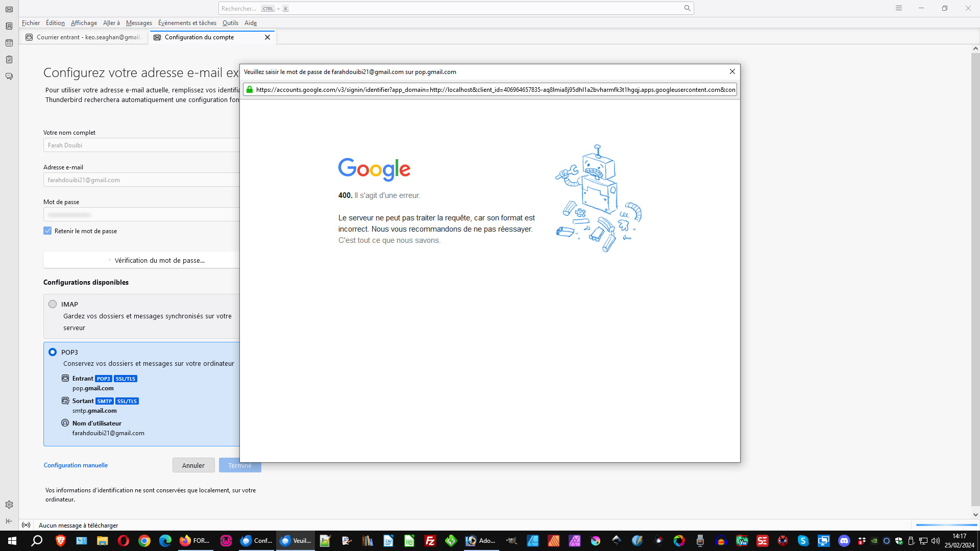
Task: Launch Google Chrome from taskbar
Action: [144, 541]
